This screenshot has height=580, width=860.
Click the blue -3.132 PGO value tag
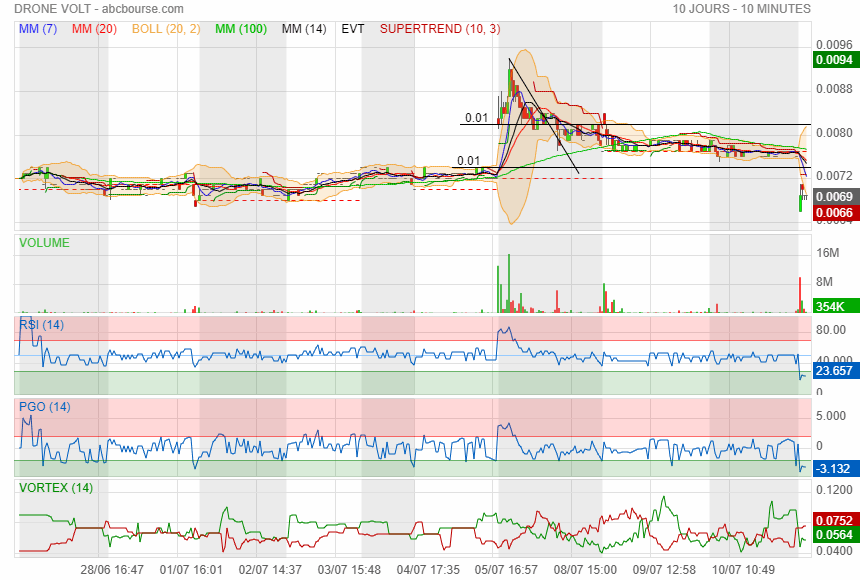point(834,469)
